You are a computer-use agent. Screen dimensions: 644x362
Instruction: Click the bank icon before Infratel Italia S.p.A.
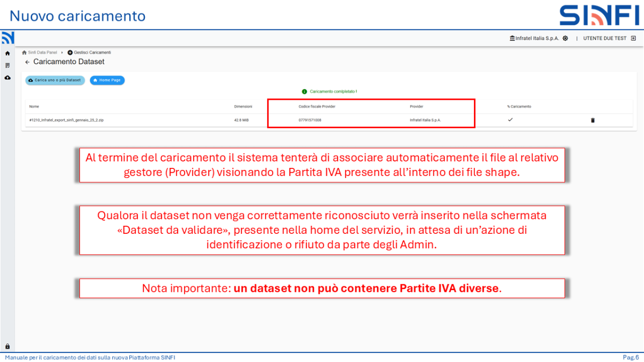pos(513,38)
